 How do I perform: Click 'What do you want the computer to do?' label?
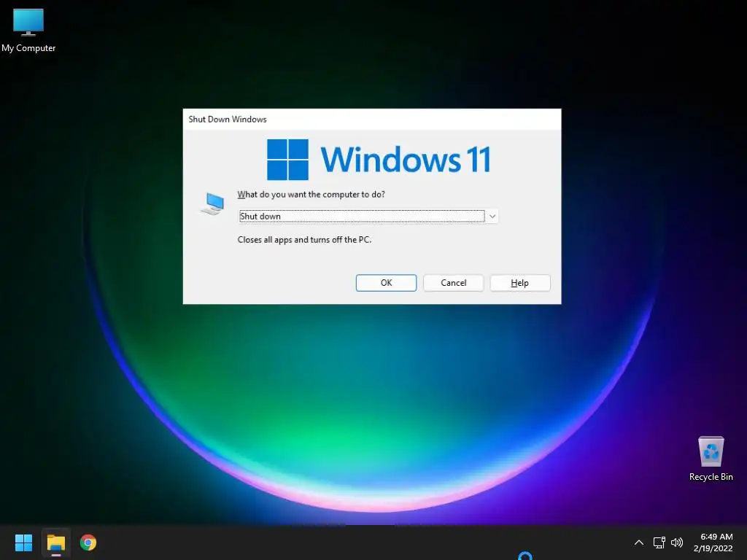311,194
